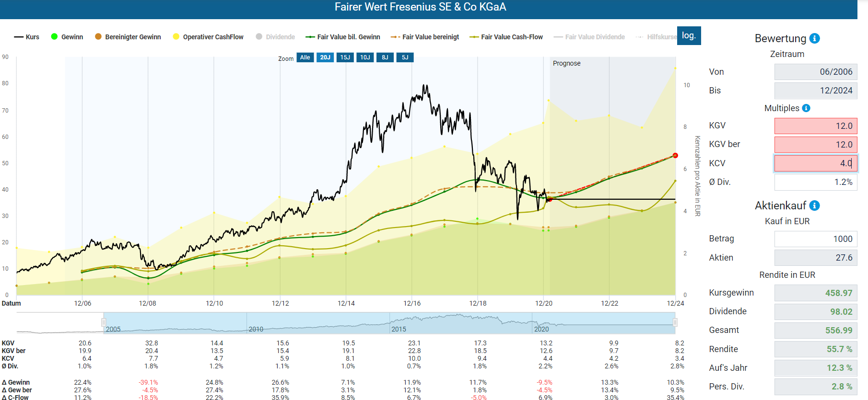The height and width of the screenshot is (400, 868).
Task: Set zoom range to 20J
Action: (325, 57)
